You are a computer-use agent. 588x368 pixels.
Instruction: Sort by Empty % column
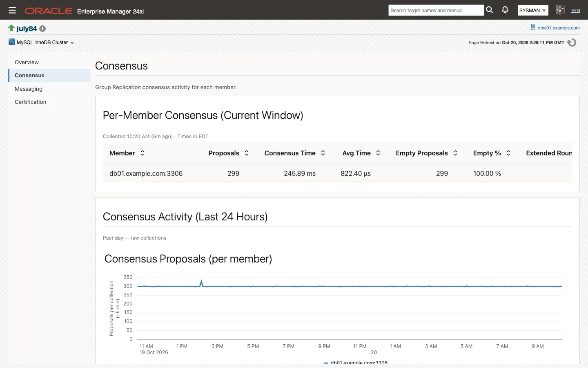508,153
